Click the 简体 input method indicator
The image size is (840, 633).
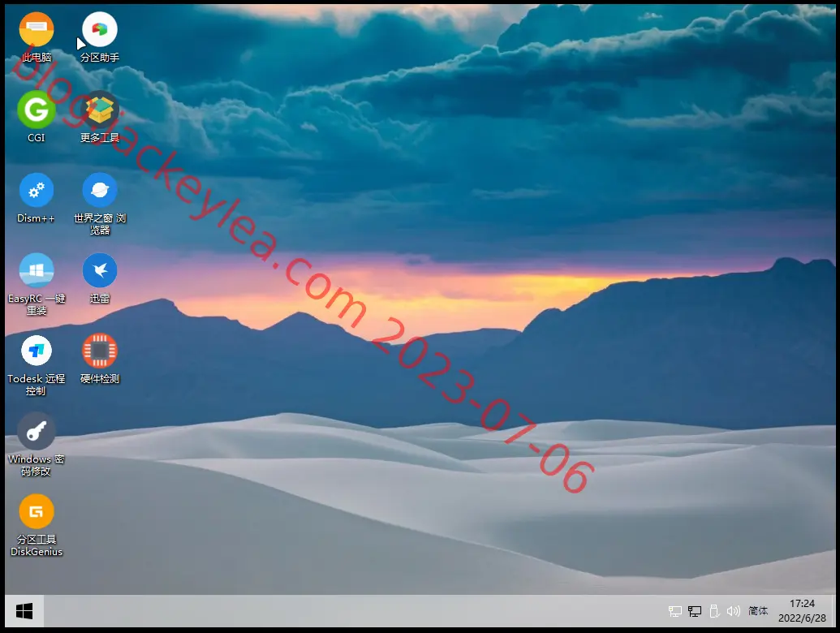tap(757, 611)
